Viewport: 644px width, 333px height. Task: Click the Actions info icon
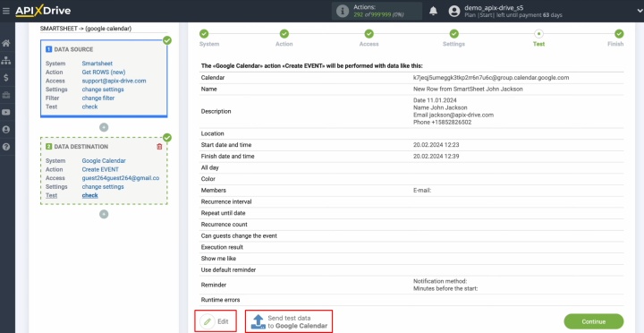pos(342,11)
